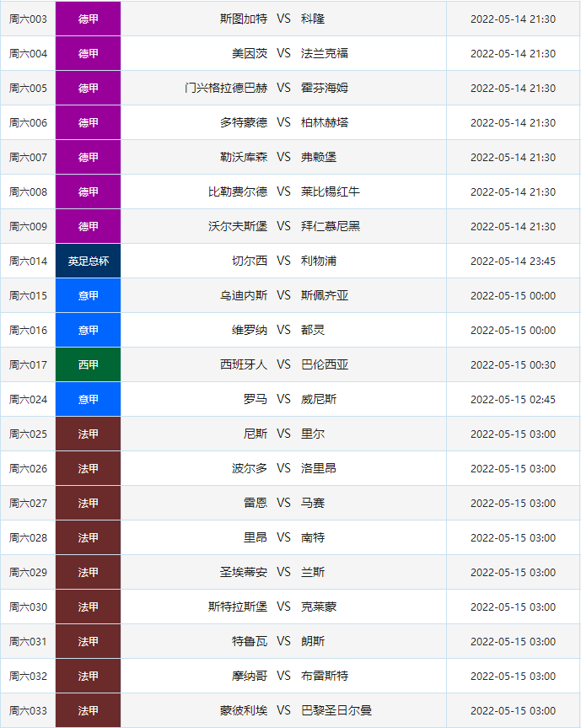Image resolution: width=581 pixels, height=728 pixels.
Task: Click away team 里尔
Action: (x=313, y=434)
